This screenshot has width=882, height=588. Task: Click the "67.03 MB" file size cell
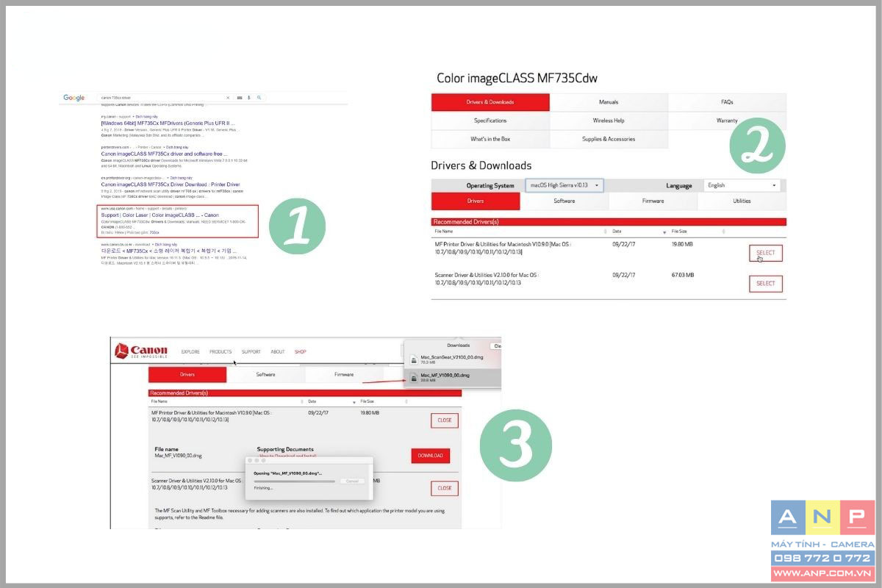tap(683, 275)
